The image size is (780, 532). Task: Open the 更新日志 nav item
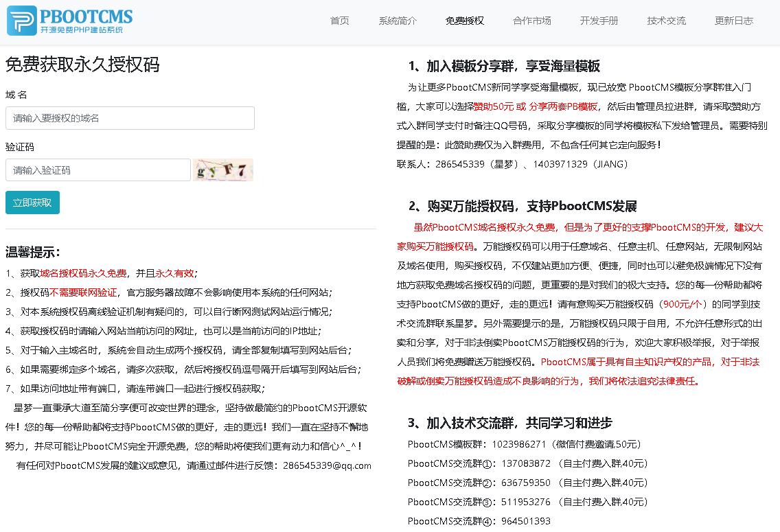[734, 21]
